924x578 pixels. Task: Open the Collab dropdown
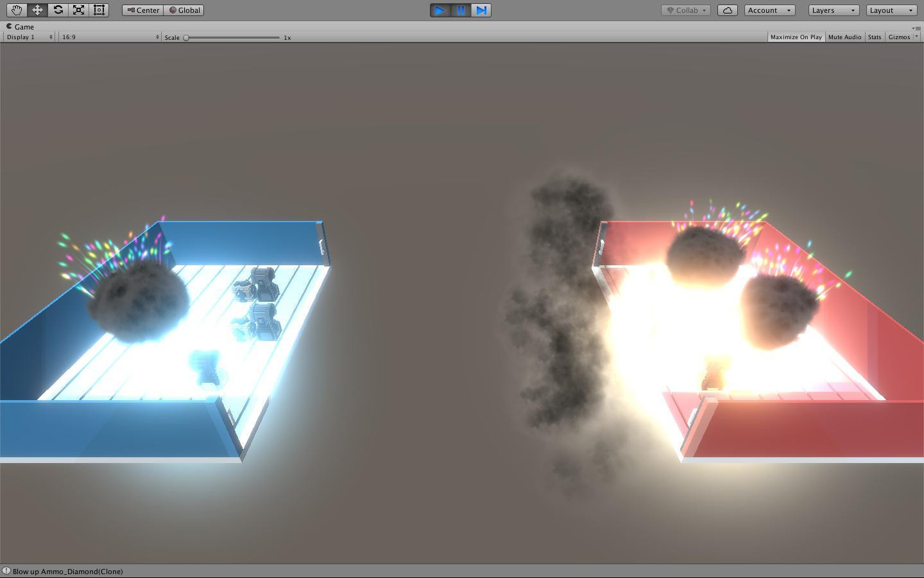[x=686, y=10]
